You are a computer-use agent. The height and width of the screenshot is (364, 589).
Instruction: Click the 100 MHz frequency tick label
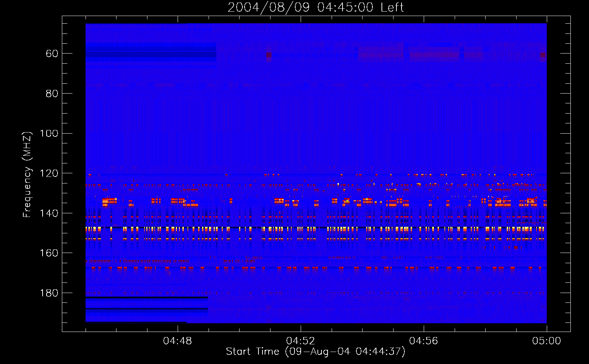(49, 133)
